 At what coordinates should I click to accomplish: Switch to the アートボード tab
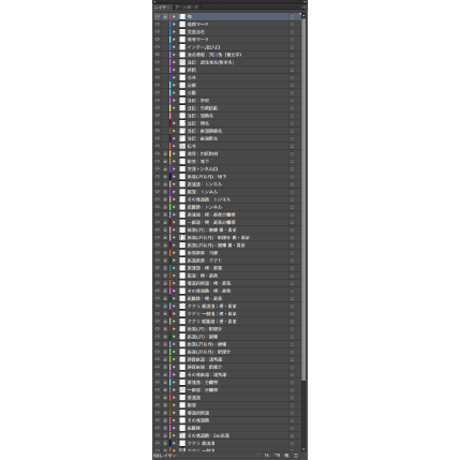pos(187,7)
